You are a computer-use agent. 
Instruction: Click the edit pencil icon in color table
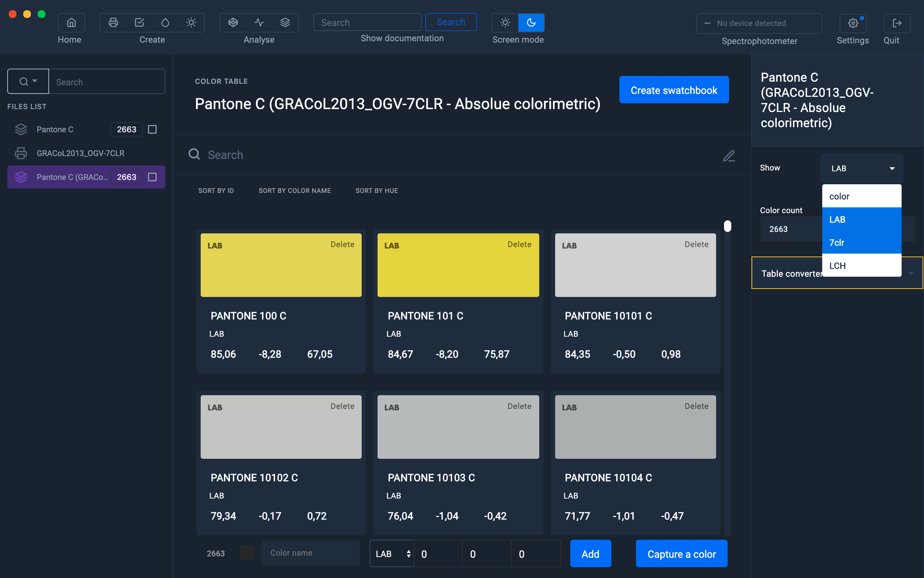click(x=729, y=156)
